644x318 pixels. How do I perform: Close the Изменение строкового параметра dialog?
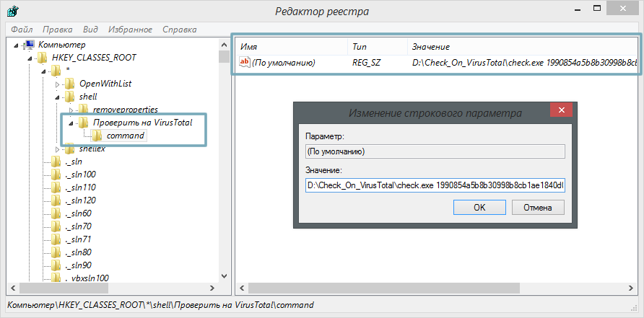(x=562, y=110)
